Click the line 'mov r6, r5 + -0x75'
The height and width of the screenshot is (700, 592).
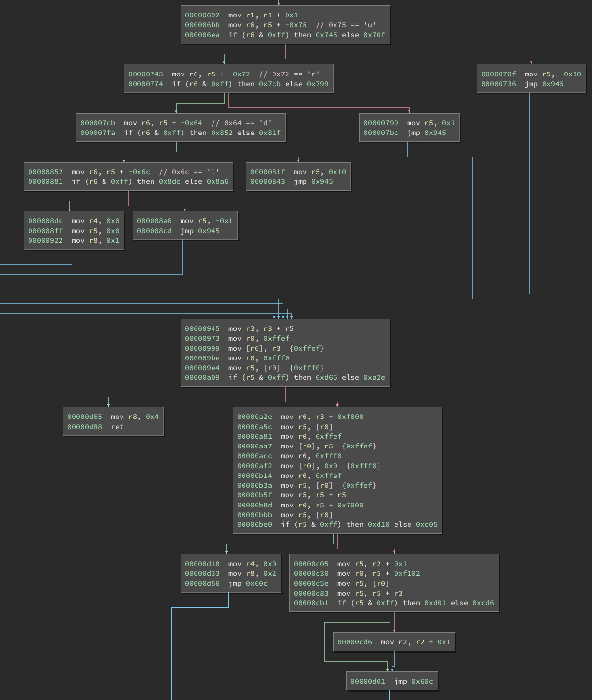coord(268,25)
